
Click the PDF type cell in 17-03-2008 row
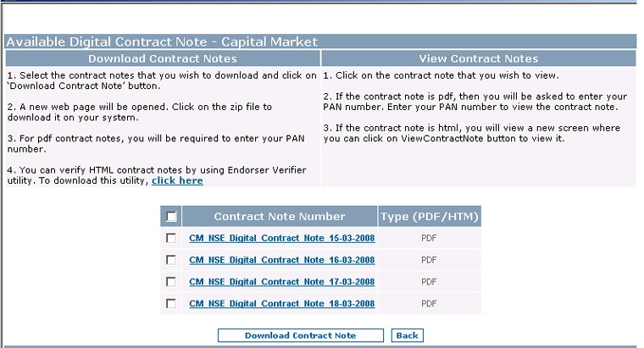[x=429, y=281]
